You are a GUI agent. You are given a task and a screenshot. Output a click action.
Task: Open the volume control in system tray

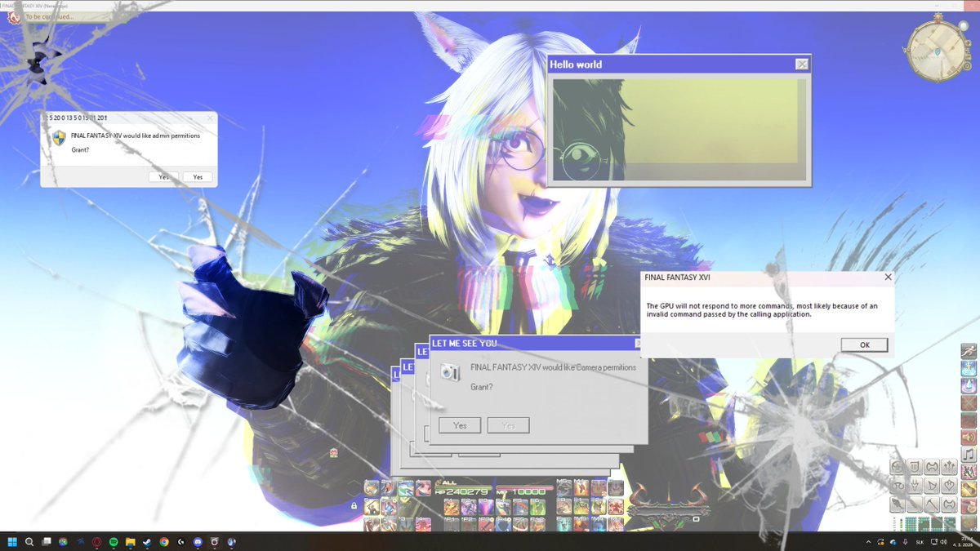click(945, 542)
